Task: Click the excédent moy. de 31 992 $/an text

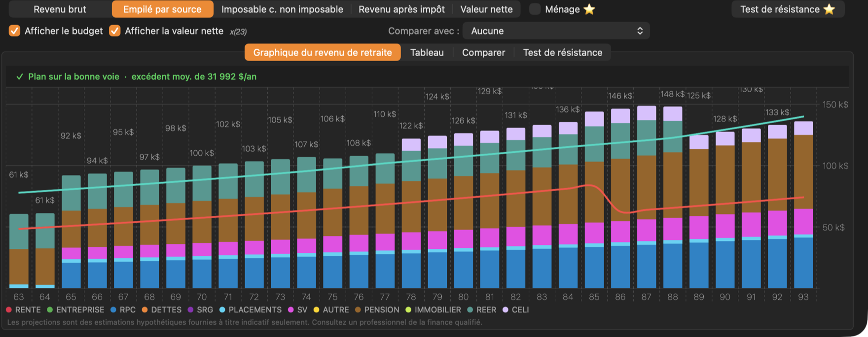Action: pos(194,77)
